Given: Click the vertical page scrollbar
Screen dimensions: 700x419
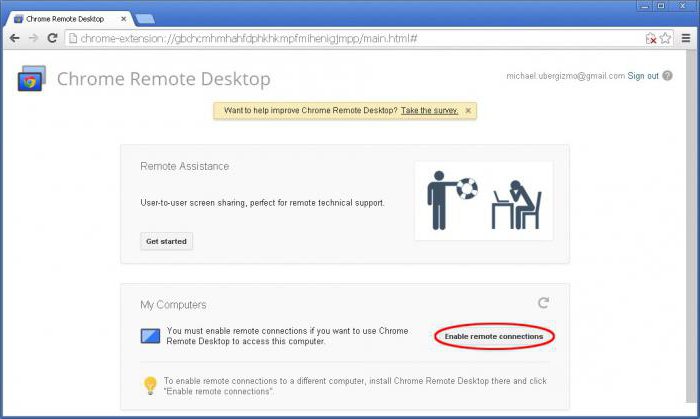Looking at the screenshot, I should click(691, 225).
